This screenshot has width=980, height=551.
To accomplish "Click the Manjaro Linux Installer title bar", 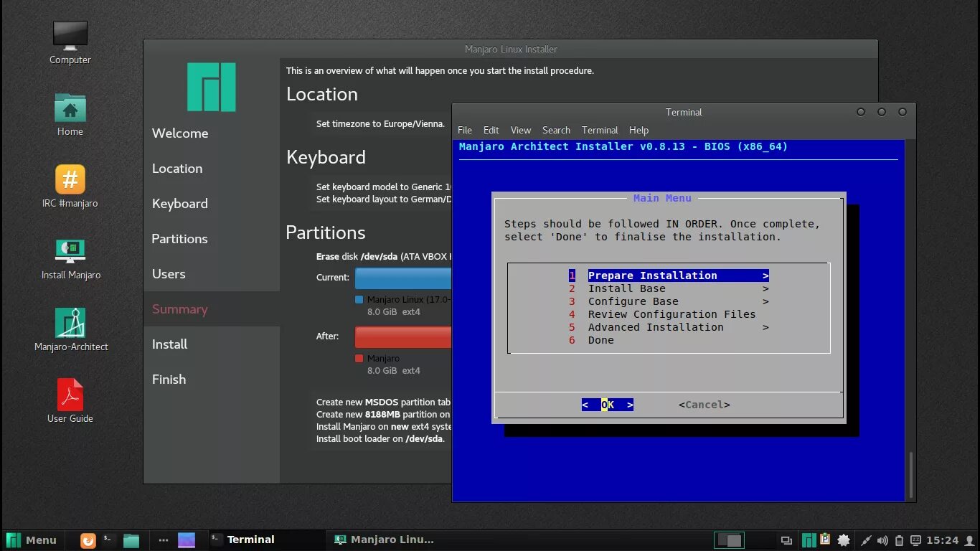I will (511, 50).
